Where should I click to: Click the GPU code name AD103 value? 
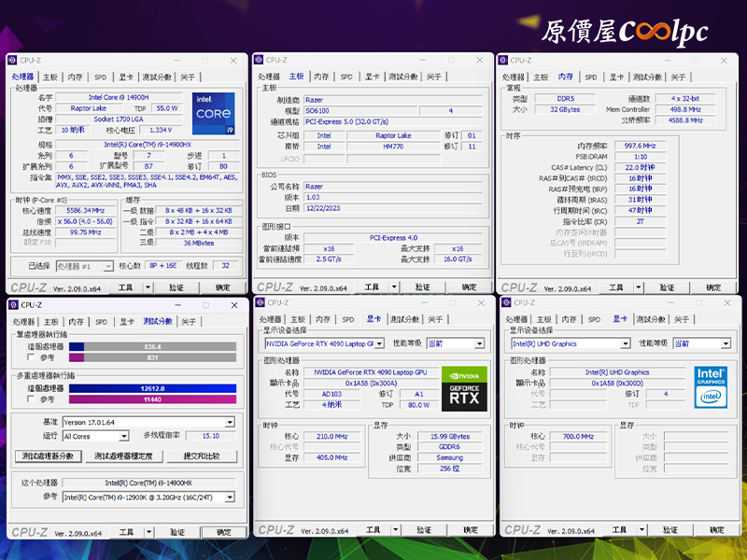[331, 394]
